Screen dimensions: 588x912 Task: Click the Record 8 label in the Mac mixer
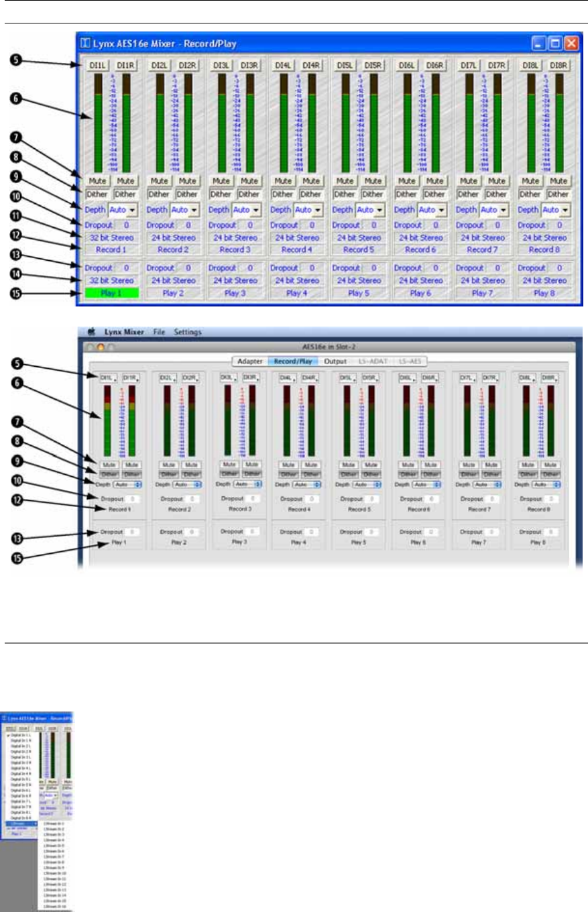[538, 510]
